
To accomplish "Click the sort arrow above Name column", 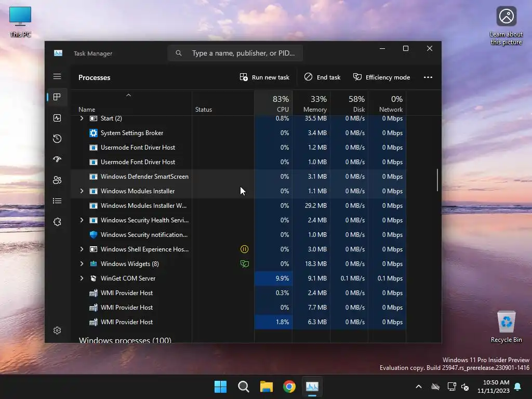I will 129,96.
